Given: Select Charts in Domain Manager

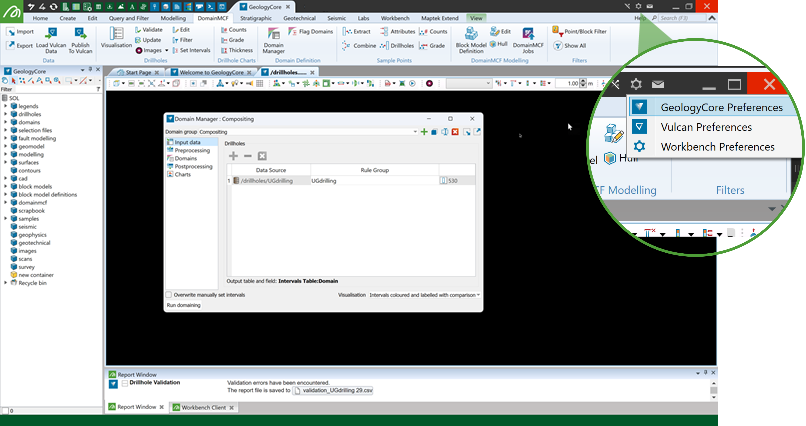Looking at the screenshot, I should click(x=182, y=175).
